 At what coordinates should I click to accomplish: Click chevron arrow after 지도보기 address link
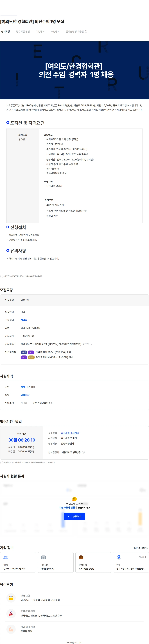coord(91,344)
